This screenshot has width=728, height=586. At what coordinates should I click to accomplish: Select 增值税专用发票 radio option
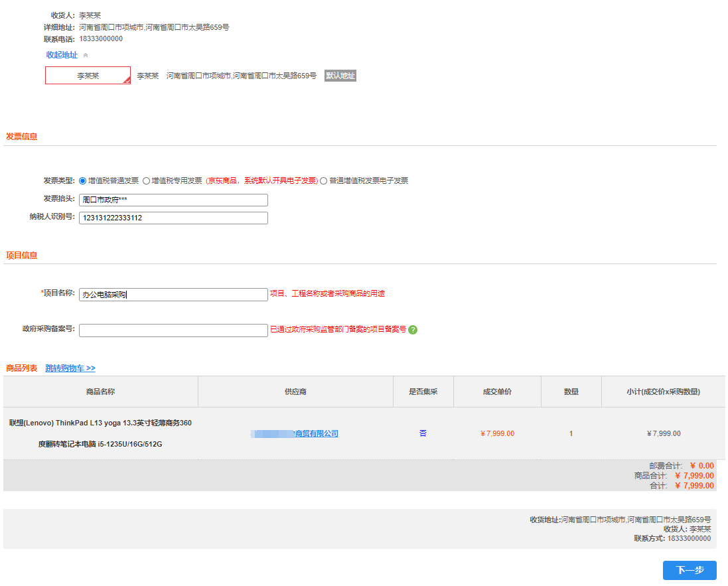(146, 181)
